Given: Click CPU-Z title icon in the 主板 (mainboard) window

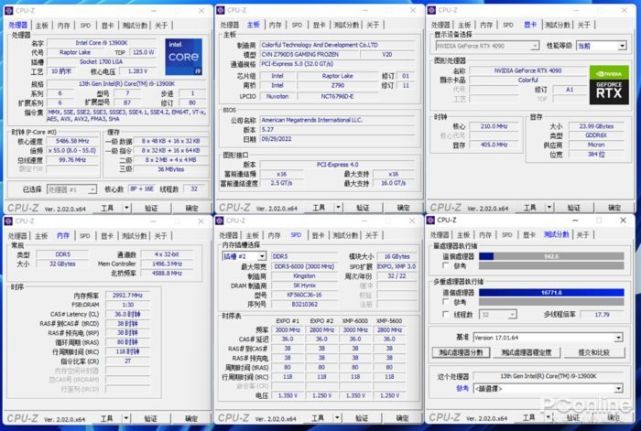Looking at the screenshot, I should point(220,10).
